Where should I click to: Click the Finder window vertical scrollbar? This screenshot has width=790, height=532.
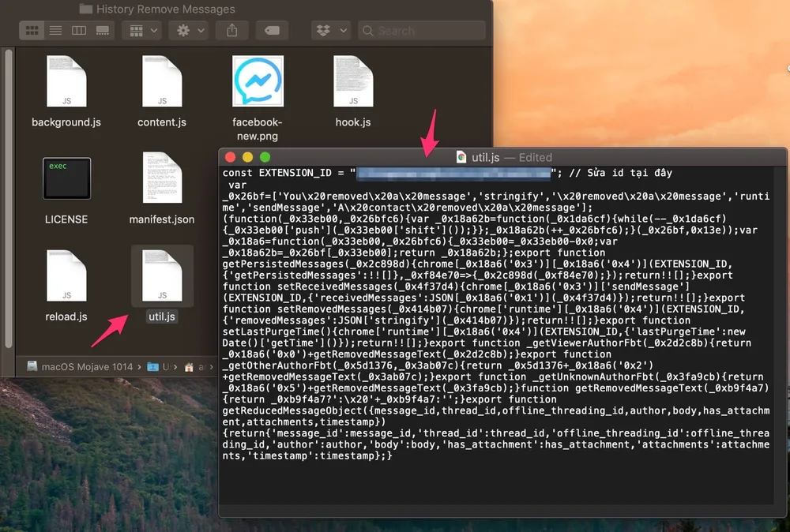click(x=9, y=197)
